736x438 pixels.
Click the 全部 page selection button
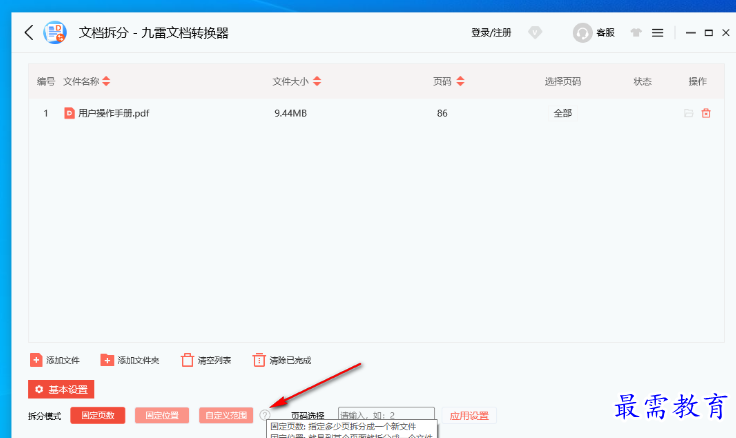pyautogui.click(x=562, y=113)
